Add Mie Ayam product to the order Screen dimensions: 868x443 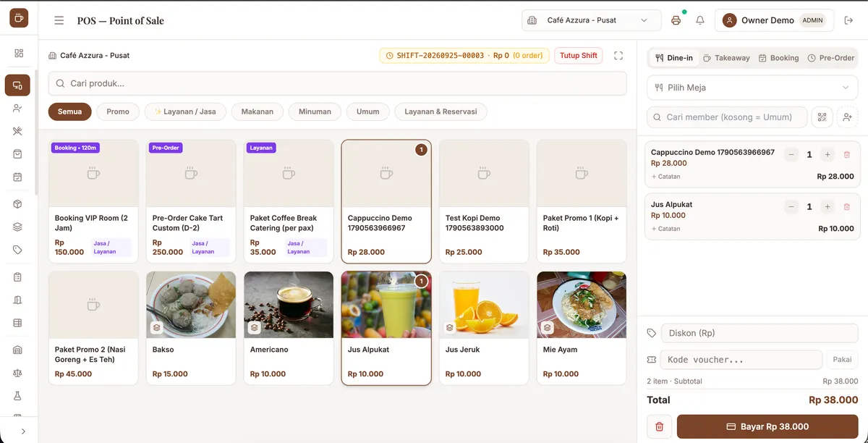pyautogui.click(x=582, y=328)
